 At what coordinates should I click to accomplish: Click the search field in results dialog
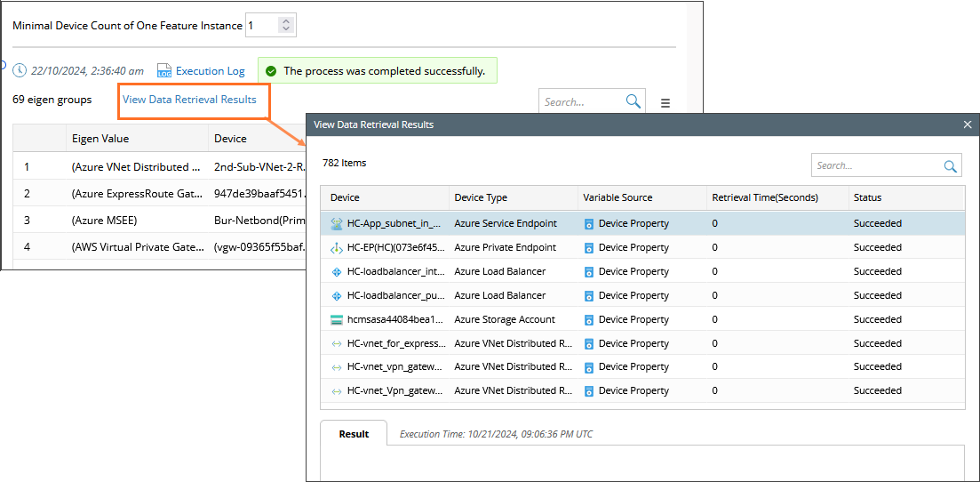[x=875, y=165]
